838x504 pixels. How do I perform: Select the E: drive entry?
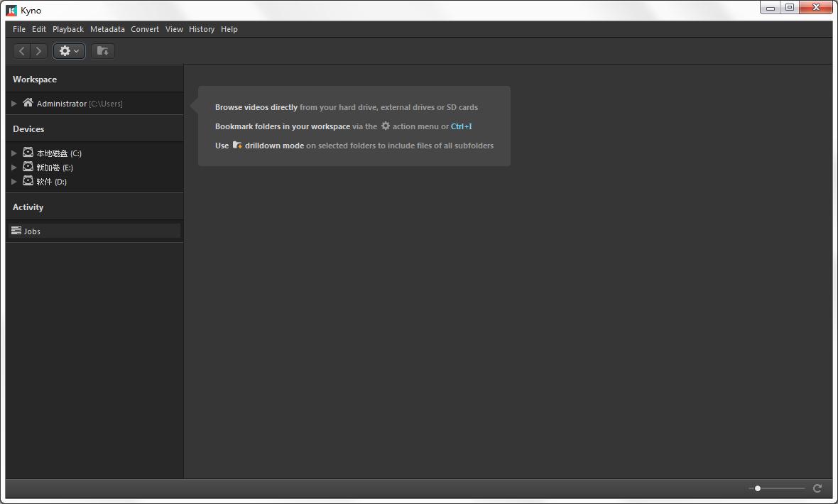[55, 168]
